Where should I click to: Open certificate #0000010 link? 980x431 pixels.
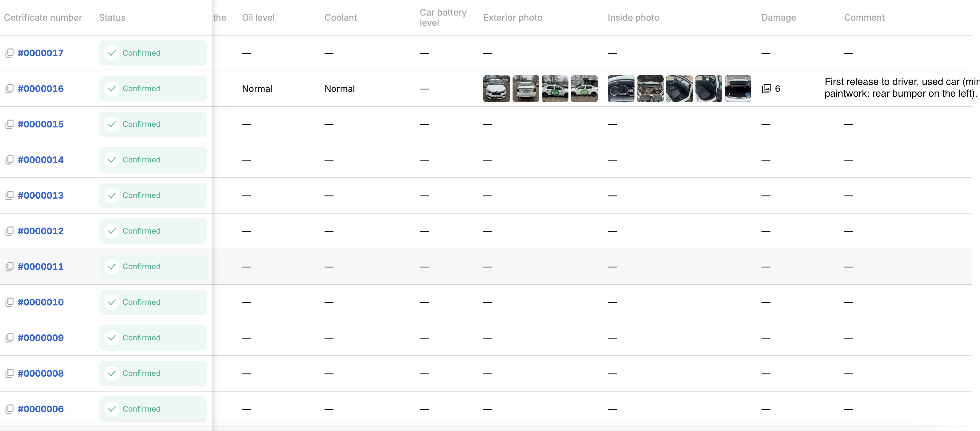click(41, 302)
